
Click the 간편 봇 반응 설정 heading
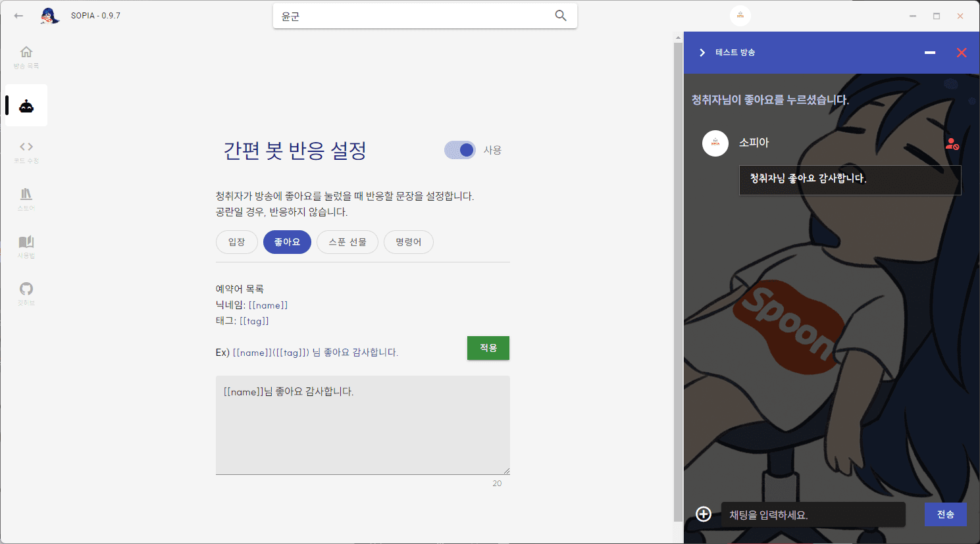(x=295, y=151)
